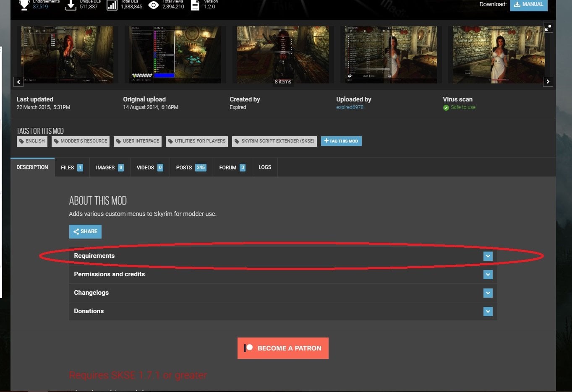The width and height of the screenshot is (572, 392).
Task: Open the fullscreen gallery expand icon
Action: click(548, 28)
